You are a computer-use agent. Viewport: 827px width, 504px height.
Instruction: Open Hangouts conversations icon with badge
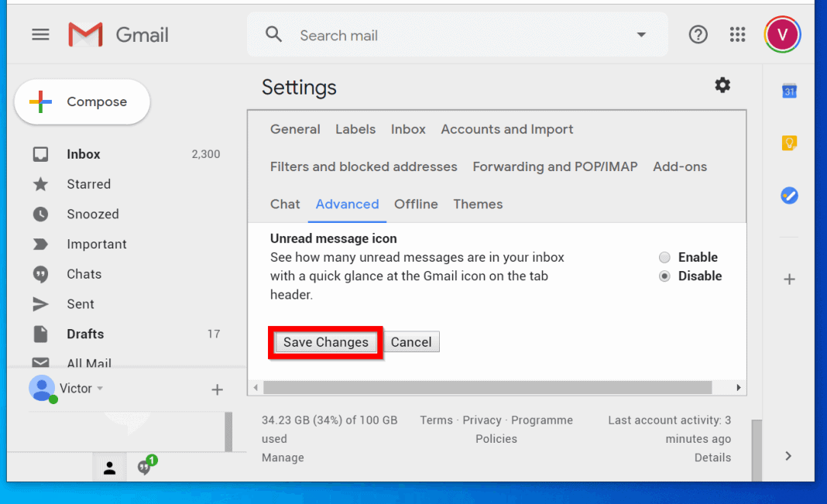point(144,467)
